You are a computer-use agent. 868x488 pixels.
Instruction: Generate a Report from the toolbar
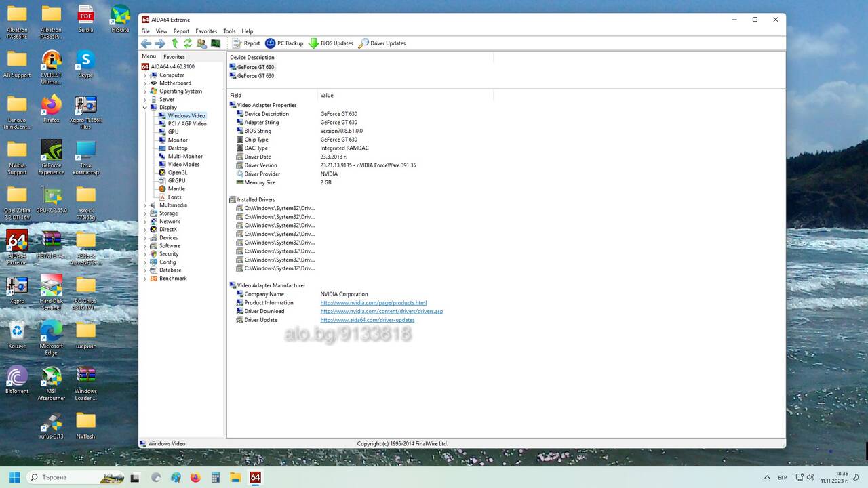(x=246, y=43)
